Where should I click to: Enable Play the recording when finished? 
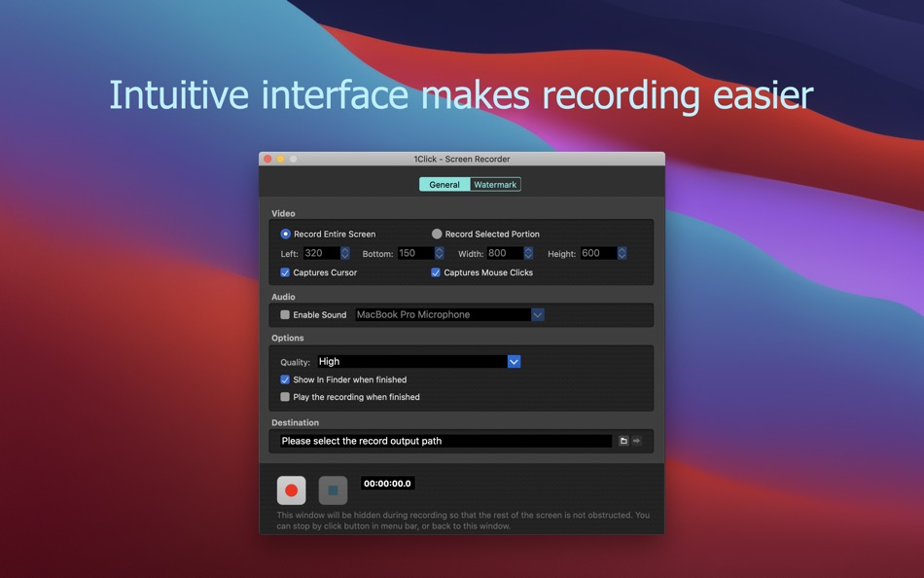point(285,396)
